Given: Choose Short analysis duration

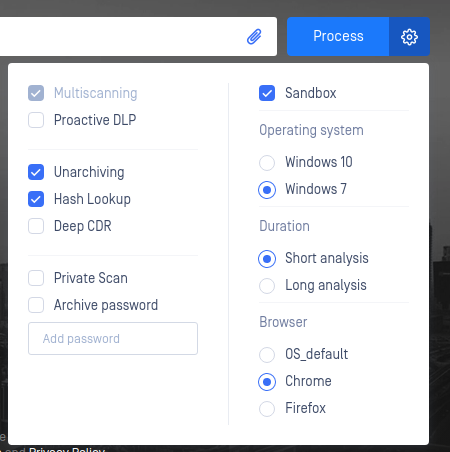Looking at the screenshot, I should (x=267, y=259).
